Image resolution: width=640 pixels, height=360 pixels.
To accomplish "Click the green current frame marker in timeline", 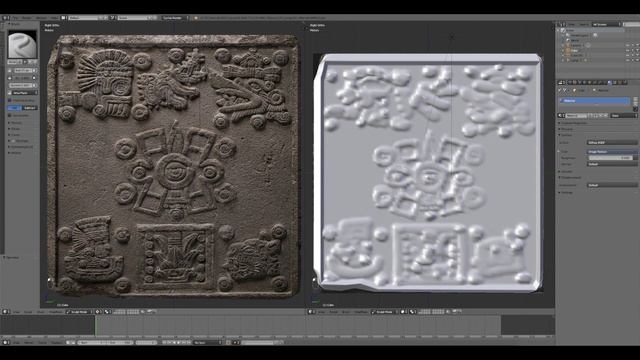I will point(96,325).
